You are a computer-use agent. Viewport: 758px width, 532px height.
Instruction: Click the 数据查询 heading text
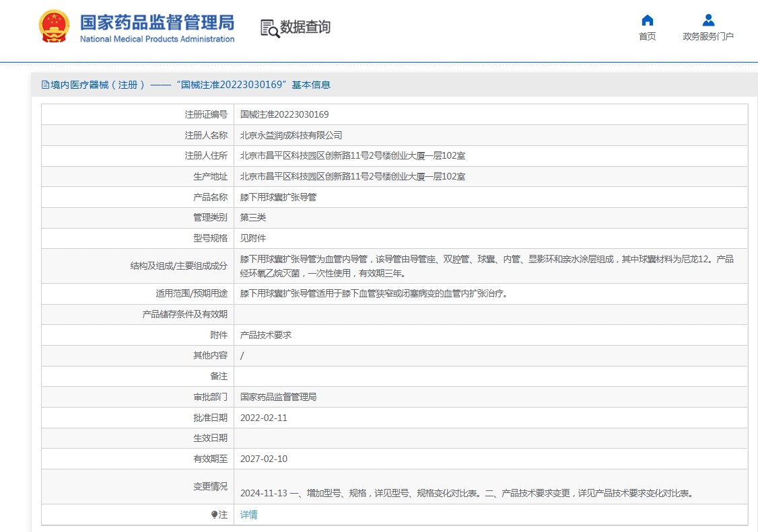(x=306, y=27)
